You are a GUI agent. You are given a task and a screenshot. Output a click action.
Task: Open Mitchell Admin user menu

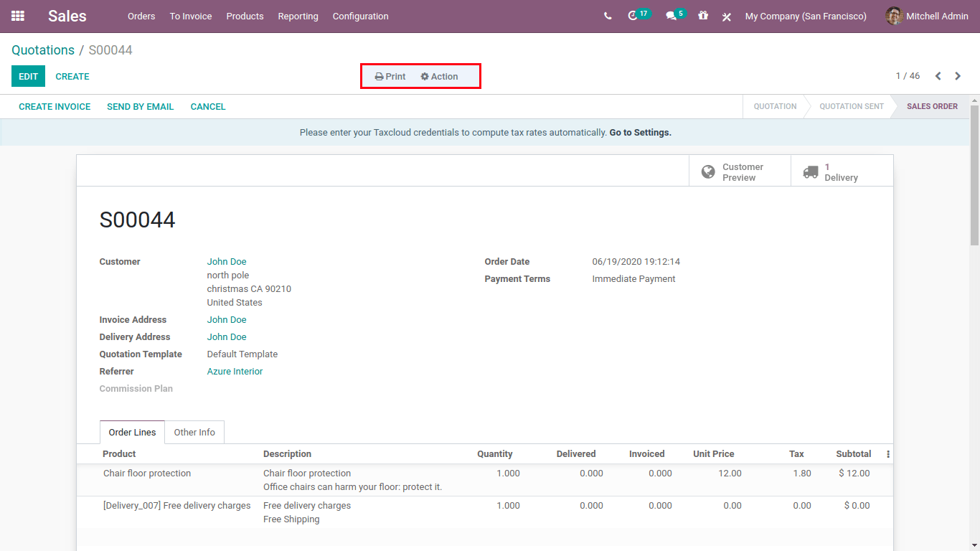coord(927,16)
